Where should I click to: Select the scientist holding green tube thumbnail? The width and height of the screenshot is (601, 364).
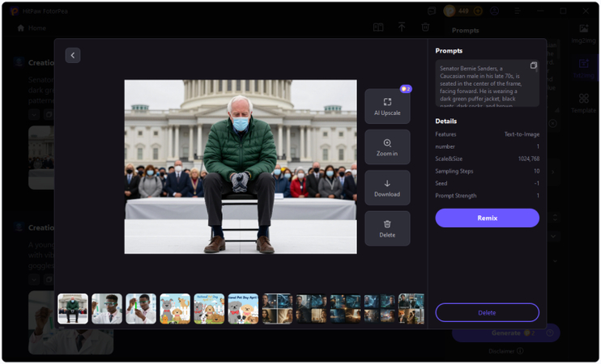pyautogui.click(x=141, y=308)
